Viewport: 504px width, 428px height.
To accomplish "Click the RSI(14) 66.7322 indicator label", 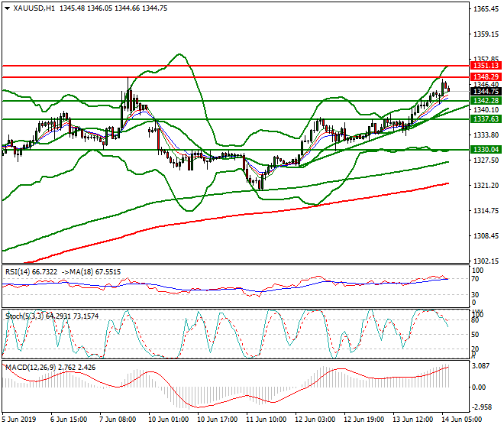I will pos(31,272).
